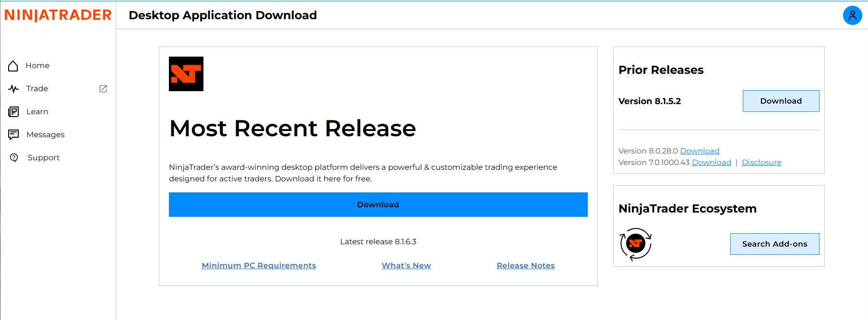Click the Learn book icon
The width and height of the screenshot is (868, 320).
[13, 112]
